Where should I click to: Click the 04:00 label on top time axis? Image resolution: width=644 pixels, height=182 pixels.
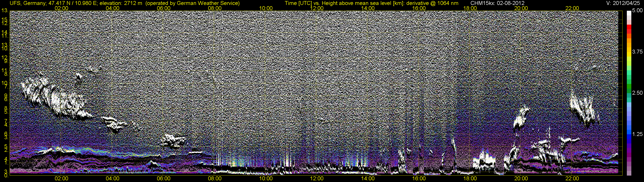pos(112,8)
